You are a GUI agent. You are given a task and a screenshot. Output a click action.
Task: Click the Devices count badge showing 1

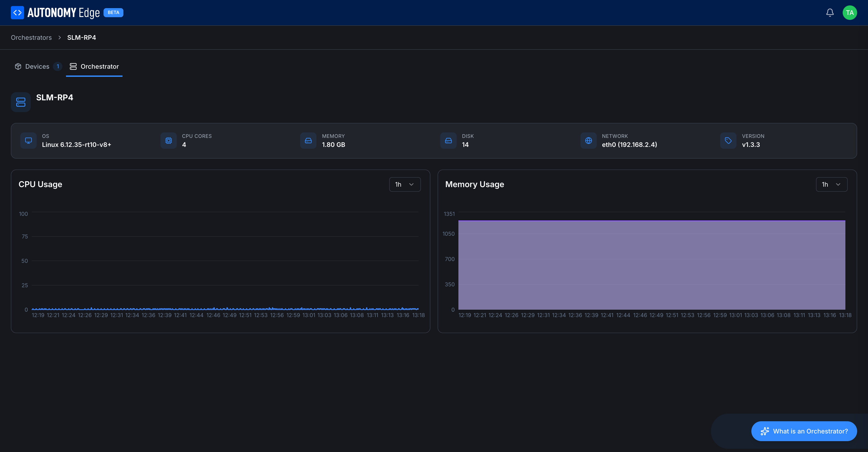click(58, 66)
